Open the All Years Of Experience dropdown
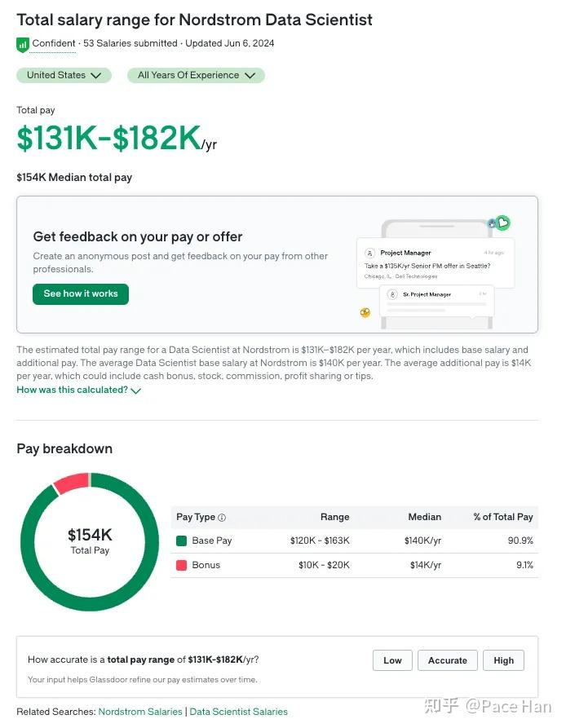Image resolution: width=566 pixels, height=728 pixels. (196, 75)
